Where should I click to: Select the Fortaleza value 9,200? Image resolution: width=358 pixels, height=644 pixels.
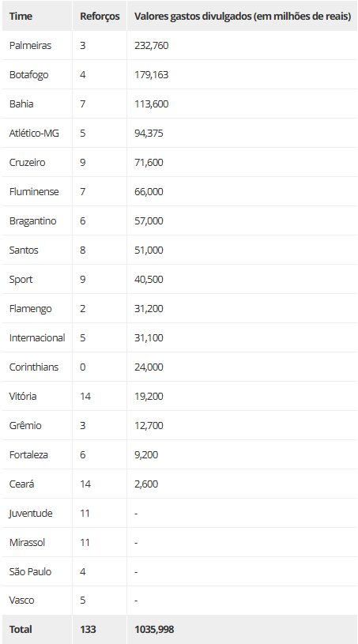click(x=146, y=454)
